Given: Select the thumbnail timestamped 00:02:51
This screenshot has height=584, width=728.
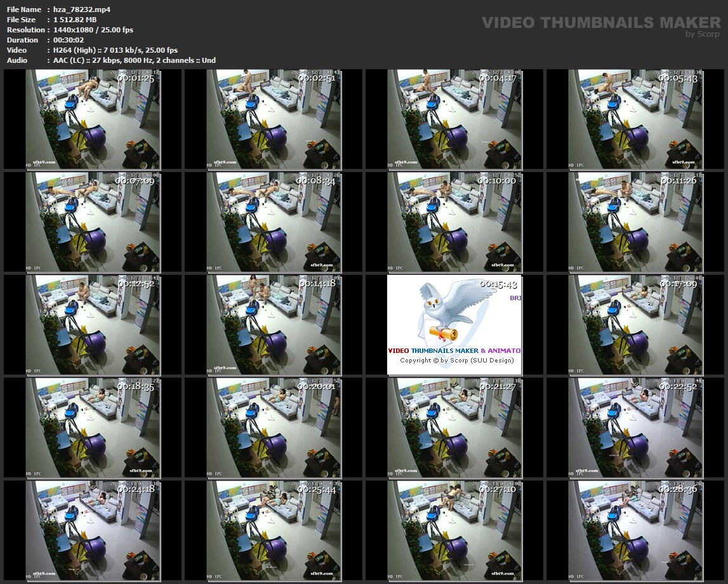Looking at the screenshot, I should [274, 119].
